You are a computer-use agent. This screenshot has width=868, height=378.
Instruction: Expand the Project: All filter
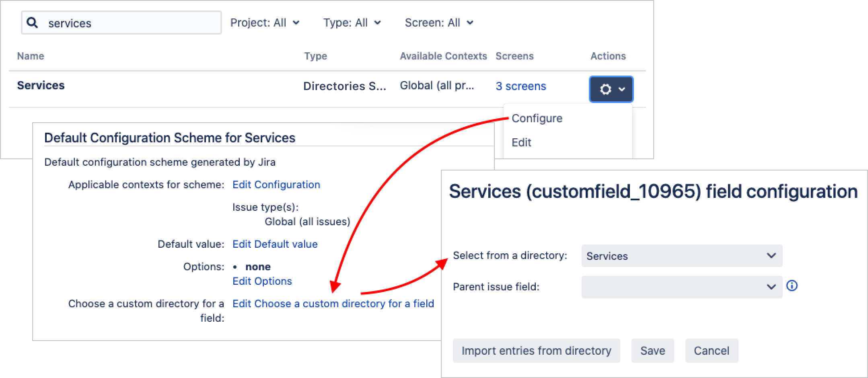click(265, 23)
